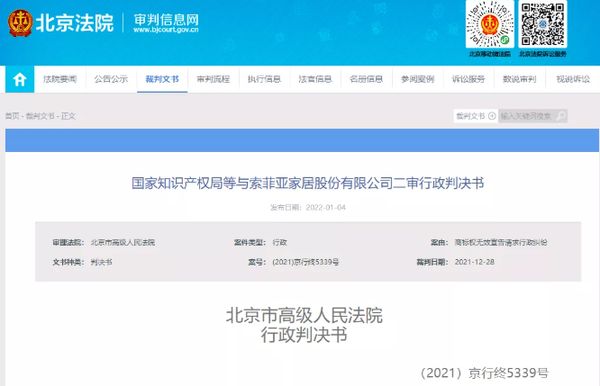Open the 诉讼服务 menu item
This screenshot has height=386, width=600.
(468, 79)
